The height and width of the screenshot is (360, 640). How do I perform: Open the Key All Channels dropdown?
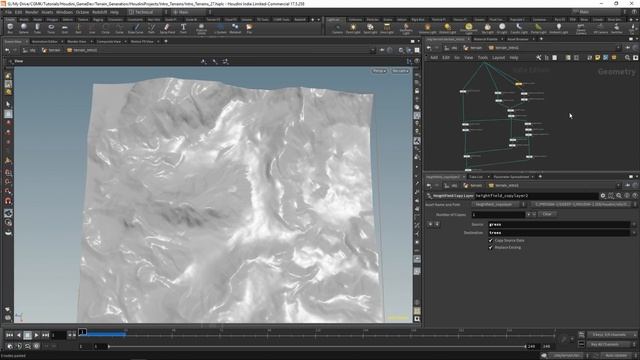pyautogui.click(x=611, y=344)
